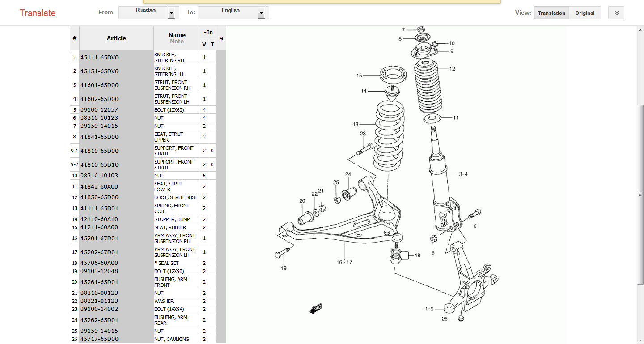Click the V column header

click(x=204, y=44)
